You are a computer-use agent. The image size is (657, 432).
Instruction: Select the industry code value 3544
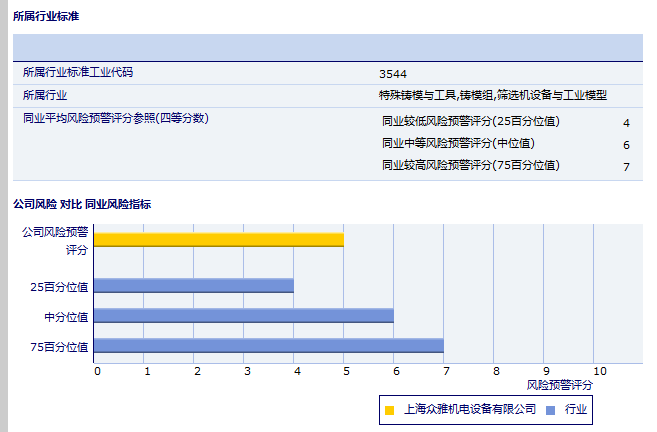tap(393, 73)
